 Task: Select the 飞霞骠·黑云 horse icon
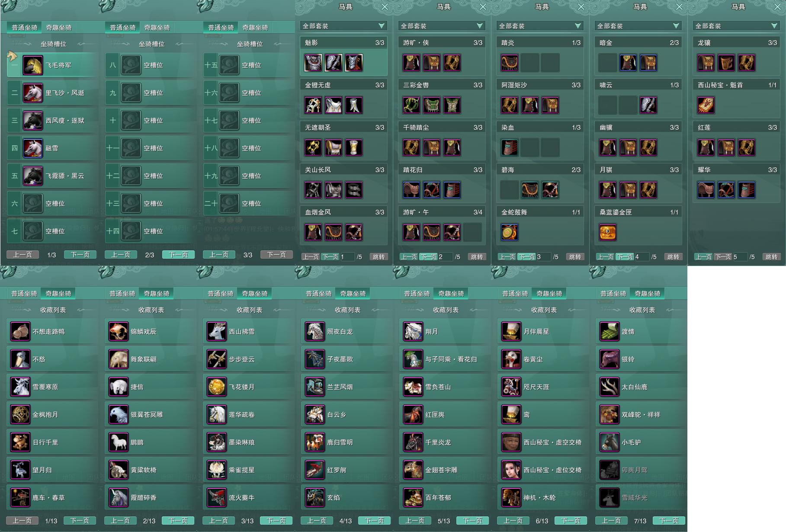(32, 176)
